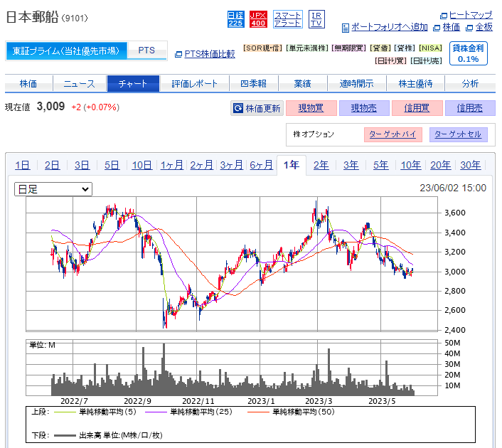Open the ニュース tab
Viewport: 502px width, 448px height.
pos(80,84)
